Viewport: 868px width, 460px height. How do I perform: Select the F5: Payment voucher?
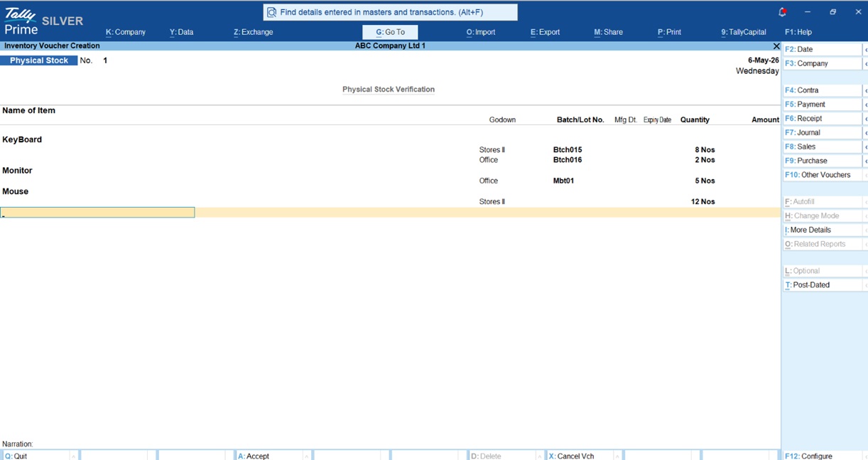[x=822, y=105]
